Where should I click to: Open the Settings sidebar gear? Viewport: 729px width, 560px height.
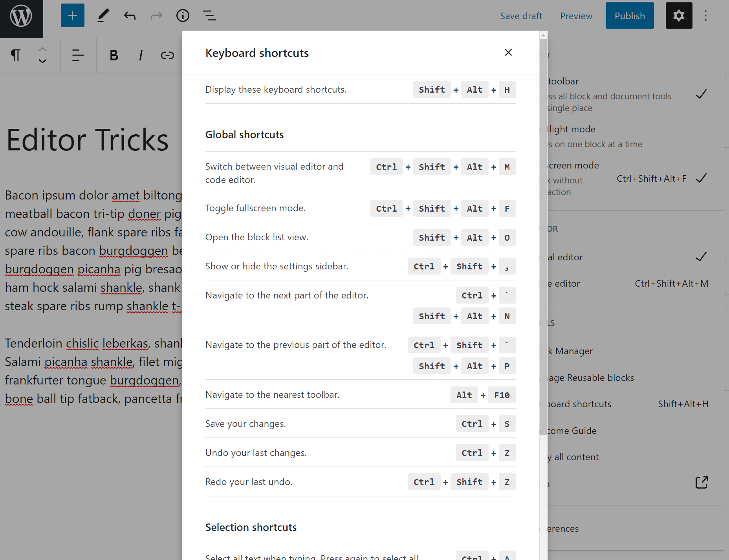pos(679,16)
